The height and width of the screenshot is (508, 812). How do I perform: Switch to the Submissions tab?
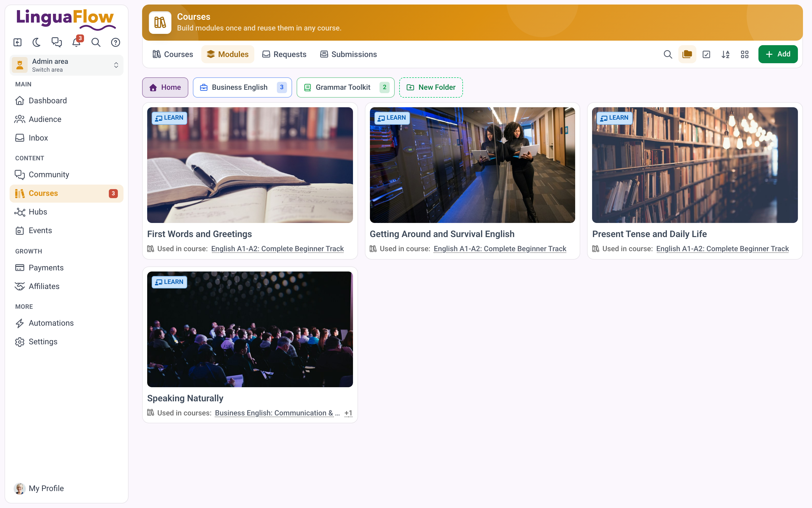(348, 54)
